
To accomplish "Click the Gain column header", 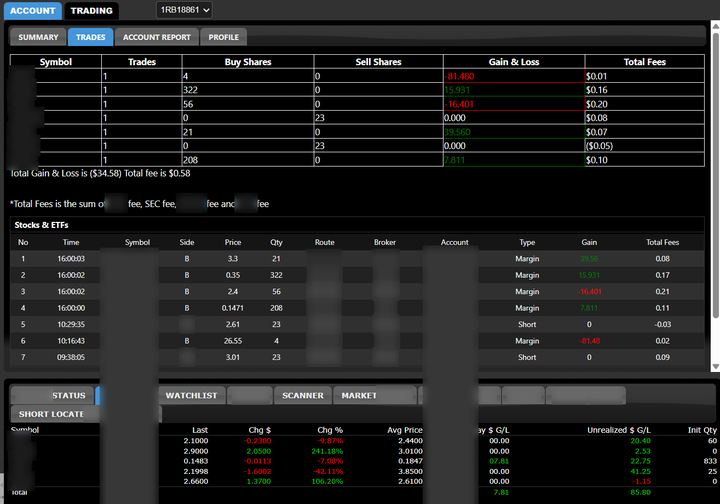I will 589,242.
